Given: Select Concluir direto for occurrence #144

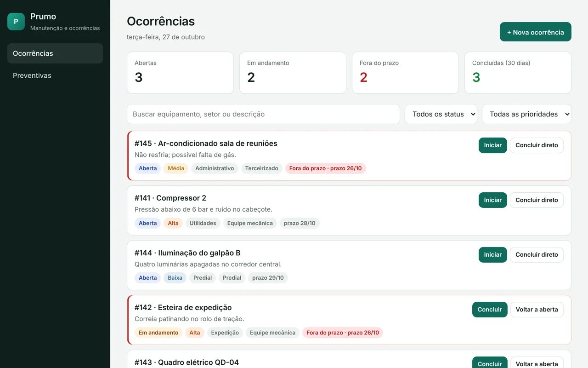Looking at the screenshot, I should click(537, 255).
